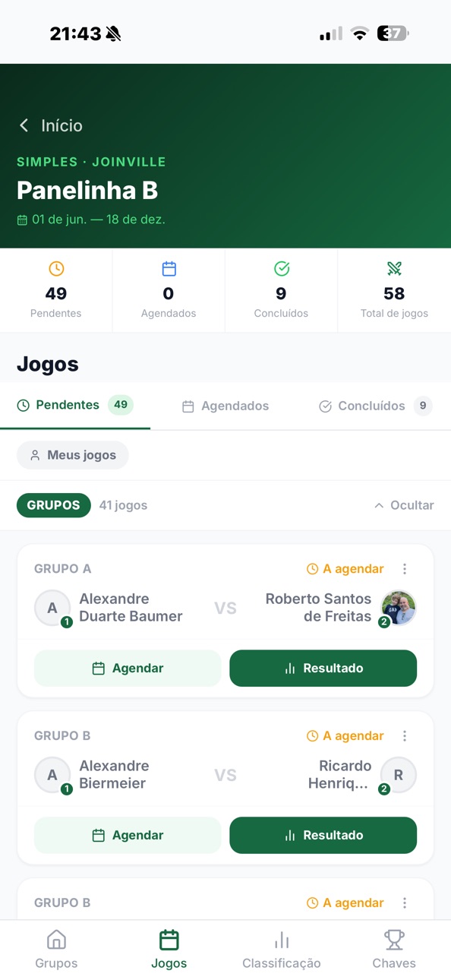451x980 pixels.
Task: Tap Resultado for Alexandre Biermeier match
Action: pyautogui.click(x=323, y=836)
